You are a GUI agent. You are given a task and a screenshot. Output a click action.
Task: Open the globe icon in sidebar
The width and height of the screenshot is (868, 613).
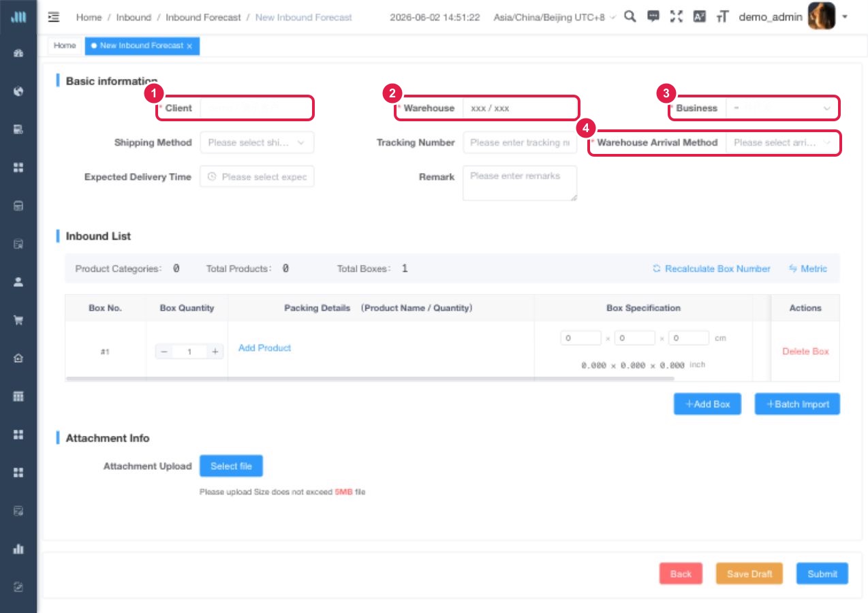pos(19,91)
